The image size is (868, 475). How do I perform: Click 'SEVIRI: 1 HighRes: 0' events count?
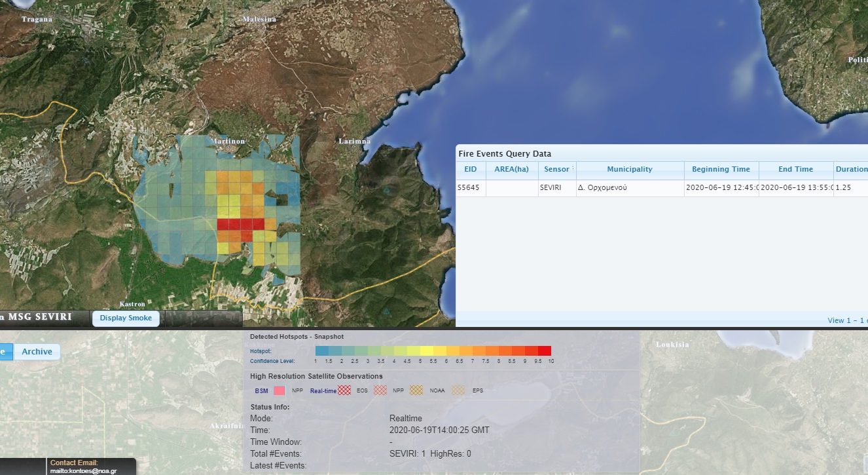(x=430, y=454)
